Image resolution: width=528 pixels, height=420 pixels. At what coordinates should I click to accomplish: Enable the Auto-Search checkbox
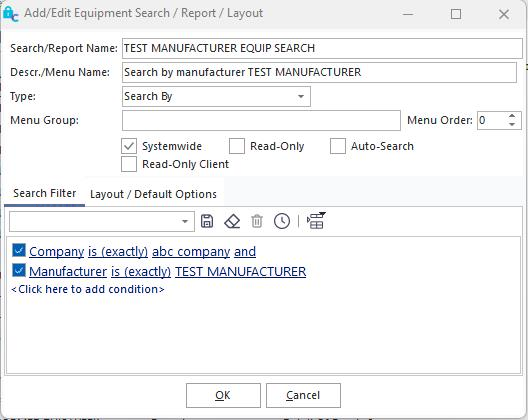pyautogui.click(x=338, y=146)
